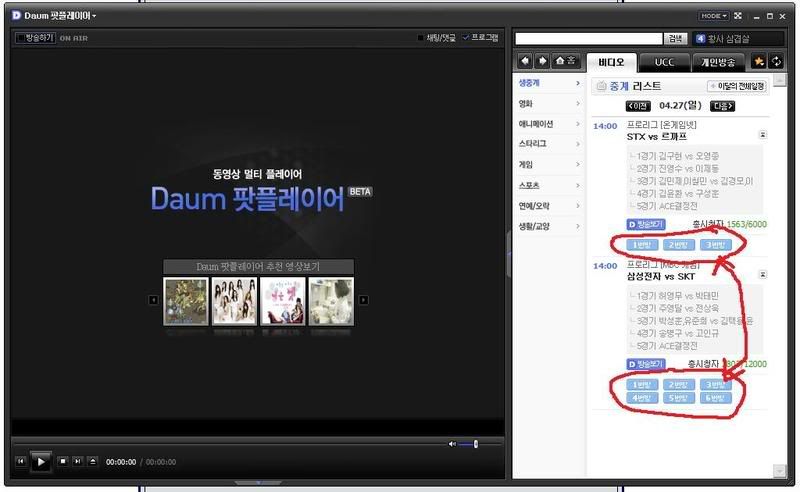Click the 중계 리스트 TV icon

[602, 86]
